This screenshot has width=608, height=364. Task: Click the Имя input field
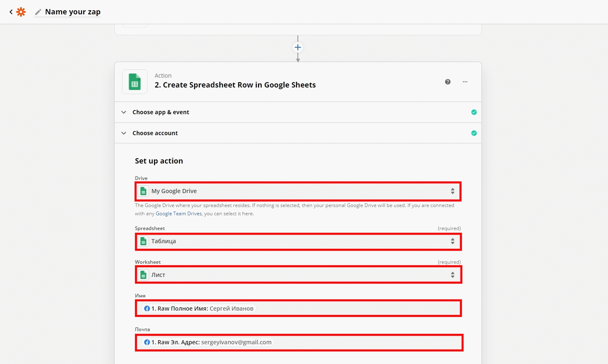298,309
